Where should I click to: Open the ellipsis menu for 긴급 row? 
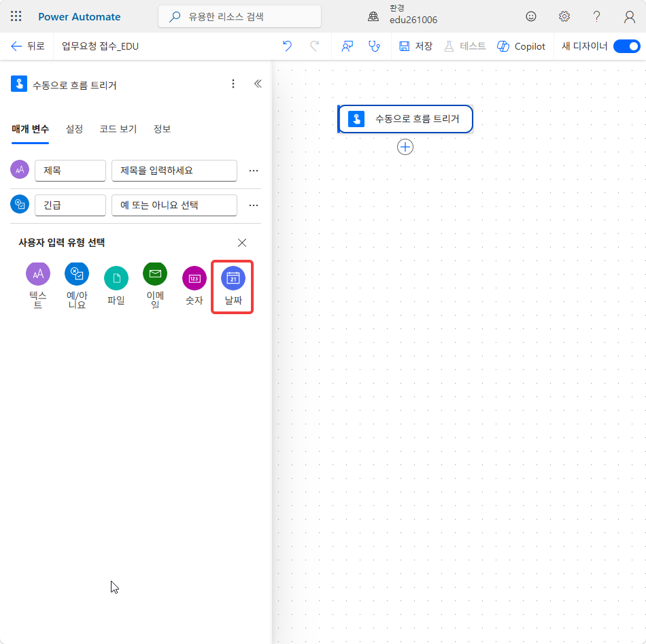pyautogui.click(x=254, y=205)
